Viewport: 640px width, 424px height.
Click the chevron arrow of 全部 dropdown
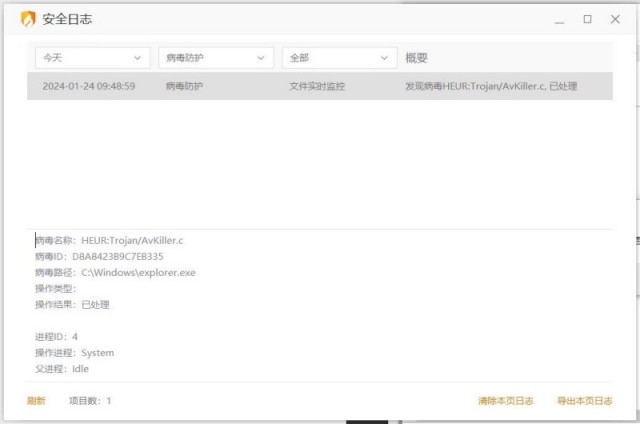tap(384, 58)
